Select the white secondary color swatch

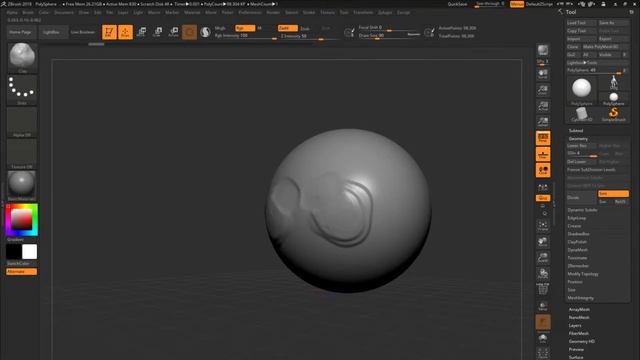point(29,252)
